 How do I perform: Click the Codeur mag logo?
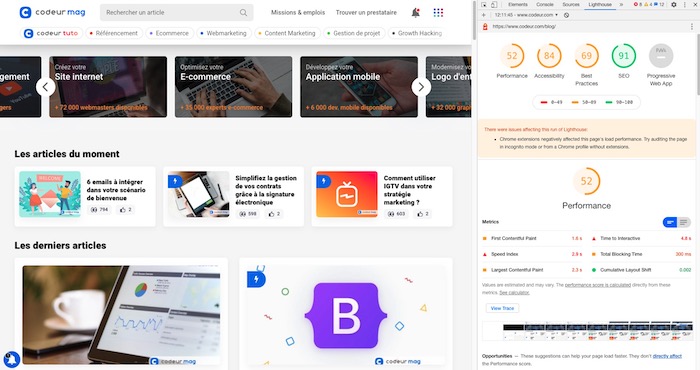(x=53, y=12)
